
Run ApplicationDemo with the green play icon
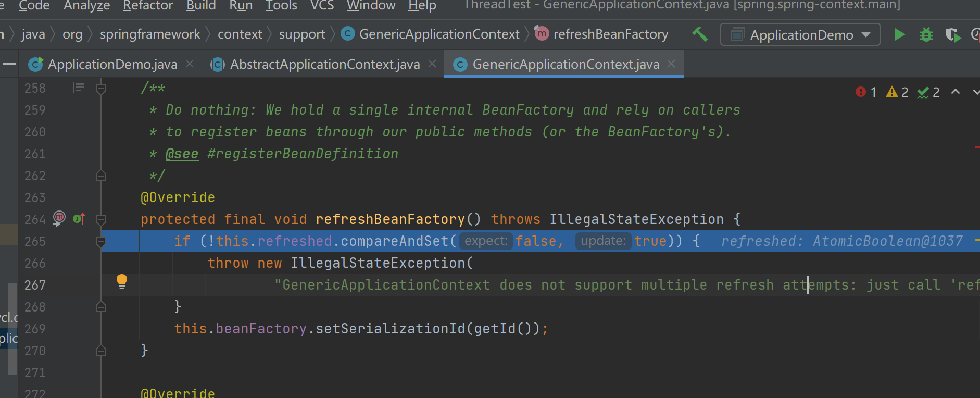click(x=899, y=35)
